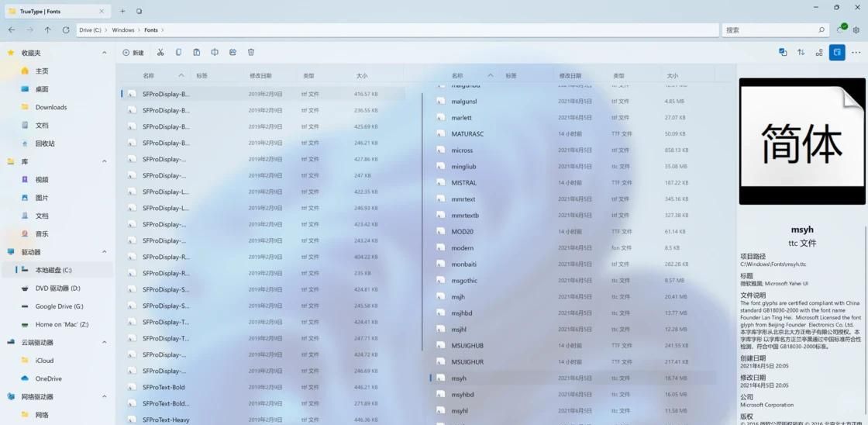Open 桌面 desktop in the sidebar
The height and width of the screenshot is (425, 868).
(x=58, y=88)
